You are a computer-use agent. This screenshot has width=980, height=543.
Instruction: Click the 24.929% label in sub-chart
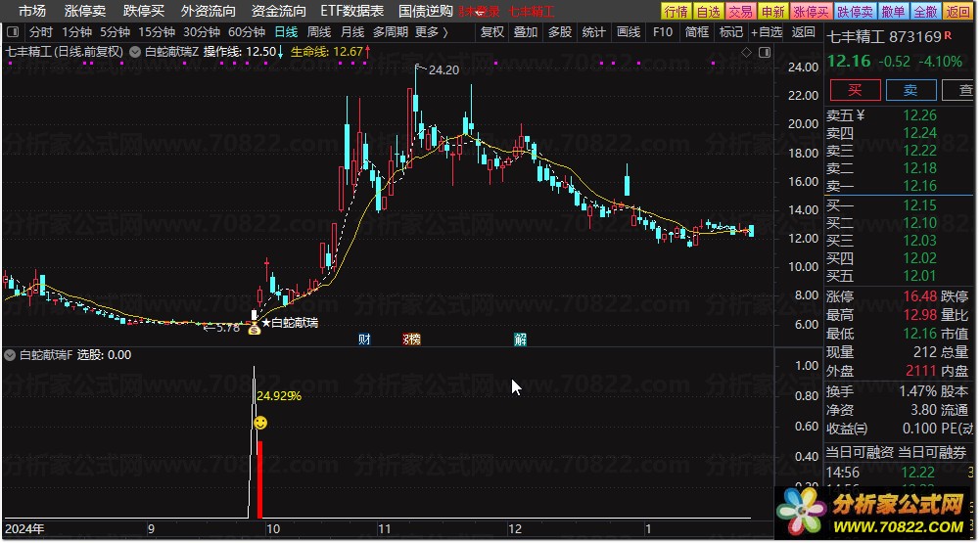pos(279,396)
